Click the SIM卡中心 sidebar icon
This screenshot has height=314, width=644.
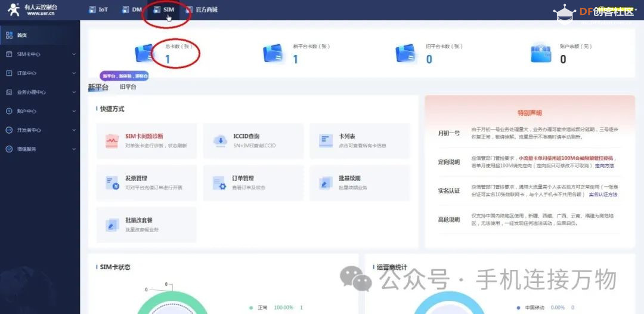coord(9,54)
